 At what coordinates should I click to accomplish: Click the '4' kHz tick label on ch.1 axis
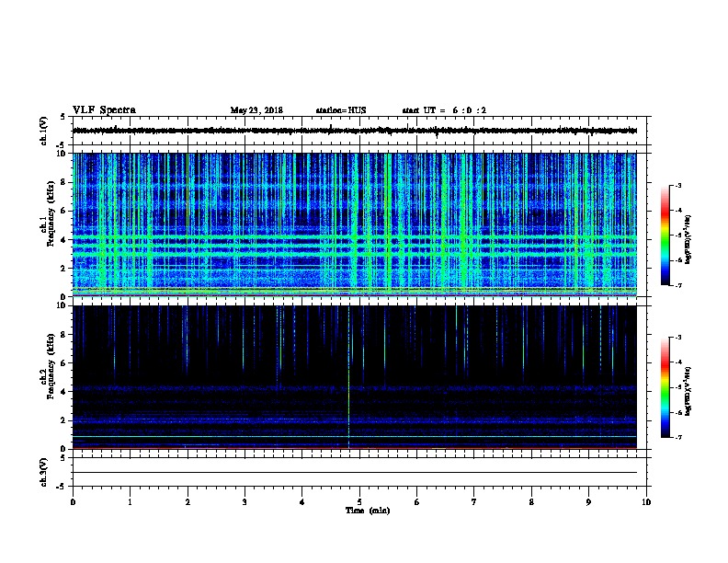tap(63, 240)
